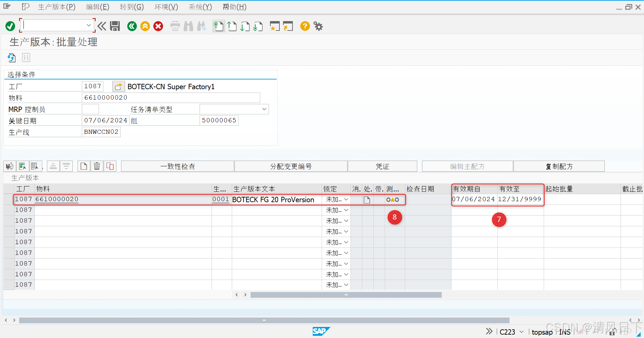Copy row using the duplicate icon

110,166
